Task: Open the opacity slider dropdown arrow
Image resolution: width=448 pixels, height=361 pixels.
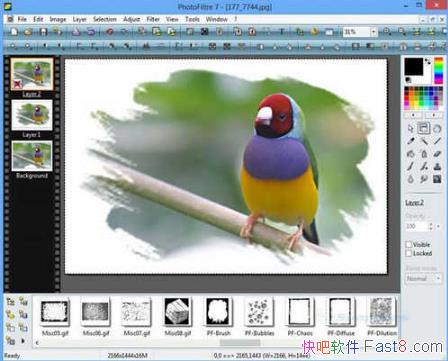Action: point(438,226)
